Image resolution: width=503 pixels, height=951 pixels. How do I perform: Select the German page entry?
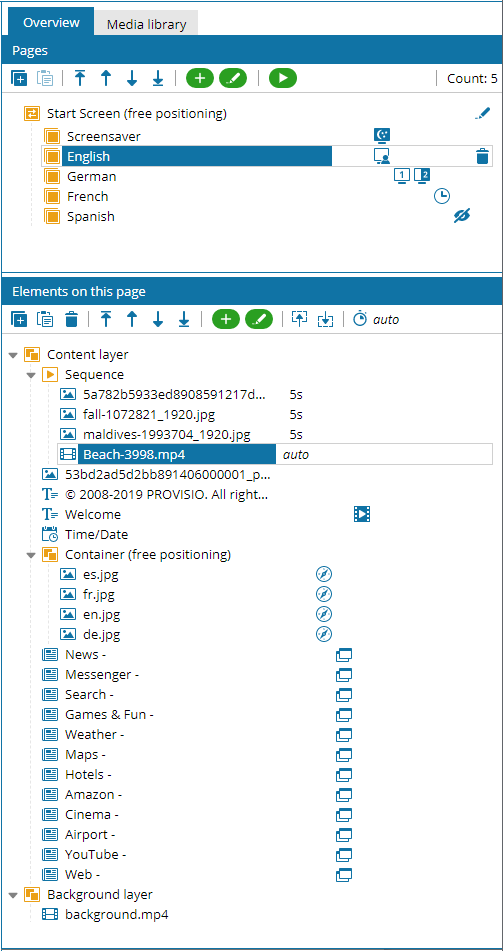click(x=92, y=176)
